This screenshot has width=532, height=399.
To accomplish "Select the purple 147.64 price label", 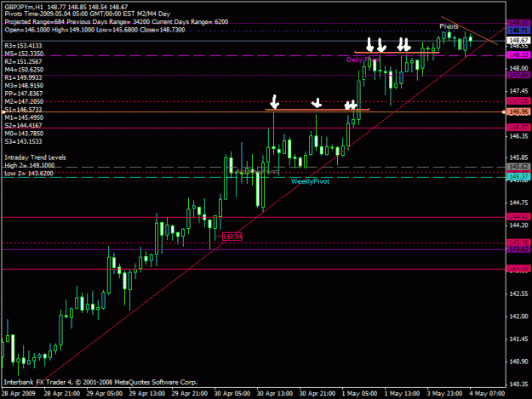I will 518,75.
